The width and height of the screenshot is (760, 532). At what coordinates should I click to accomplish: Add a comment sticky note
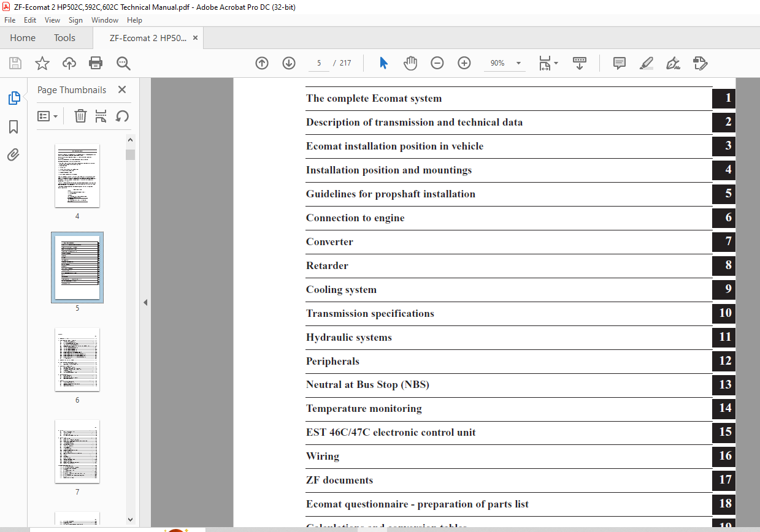click(x=620, y=63)
